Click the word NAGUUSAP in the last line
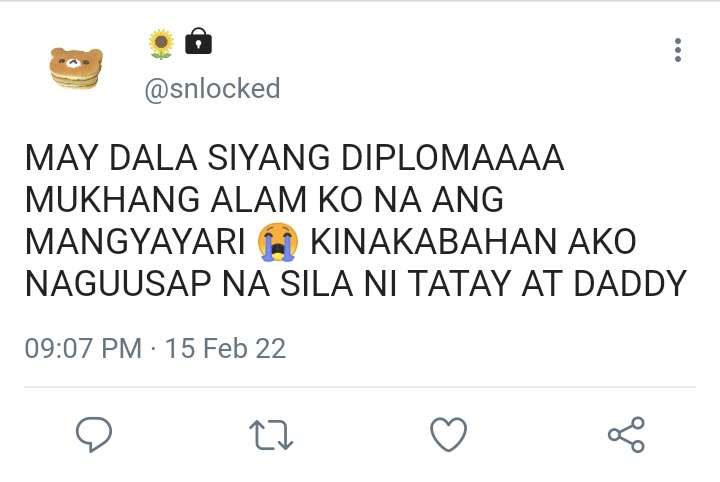720x482 pixels. (x=118, y=284)
